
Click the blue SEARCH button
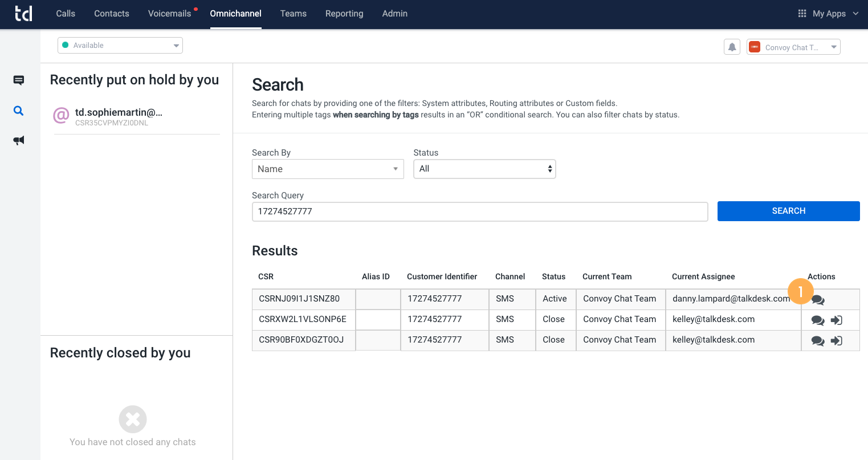point(789,211)
